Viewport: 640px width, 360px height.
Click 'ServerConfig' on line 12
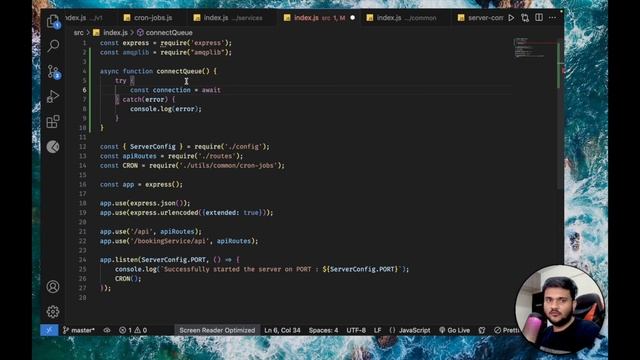tap(153, 147)
